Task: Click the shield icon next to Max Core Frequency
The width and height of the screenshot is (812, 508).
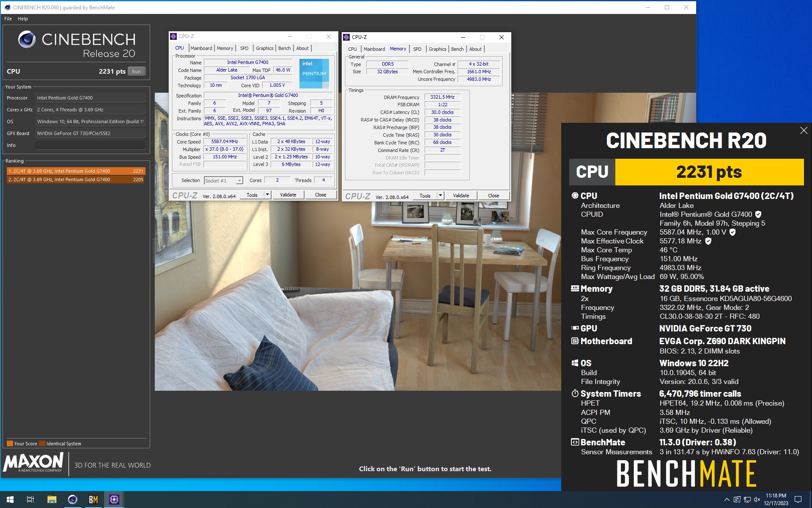Action: click(x=732, y=232)
